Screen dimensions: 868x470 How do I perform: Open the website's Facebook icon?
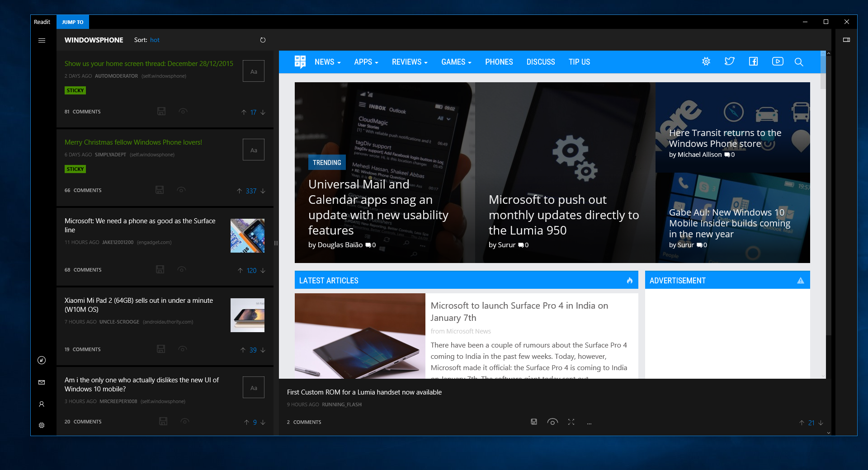[753, 61]
